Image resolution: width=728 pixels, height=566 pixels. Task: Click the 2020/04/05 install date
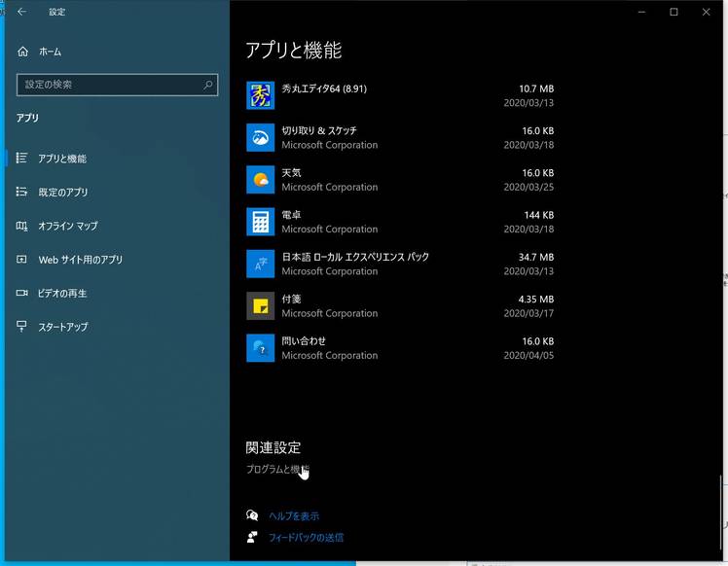click(528, 355)
